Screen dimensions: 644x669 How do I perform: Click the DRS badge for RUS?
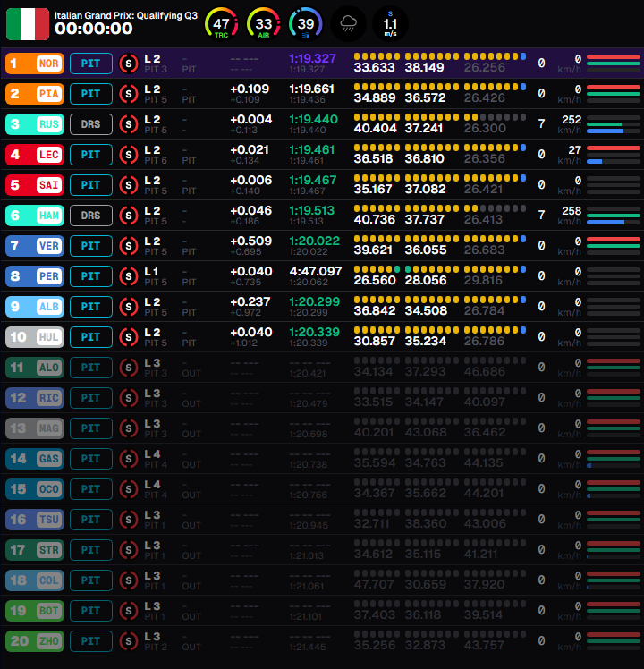coord(91,124)
